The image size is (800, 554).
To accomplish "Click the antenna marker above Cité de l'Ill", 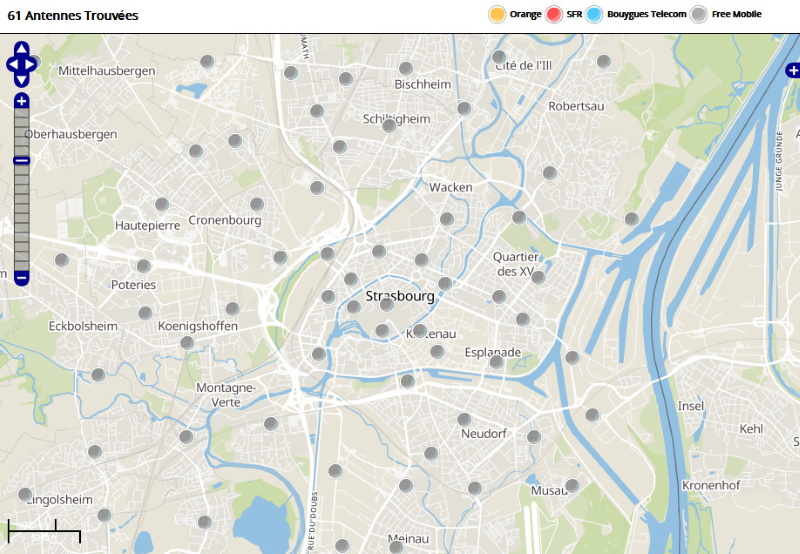I will coord(499,57).
